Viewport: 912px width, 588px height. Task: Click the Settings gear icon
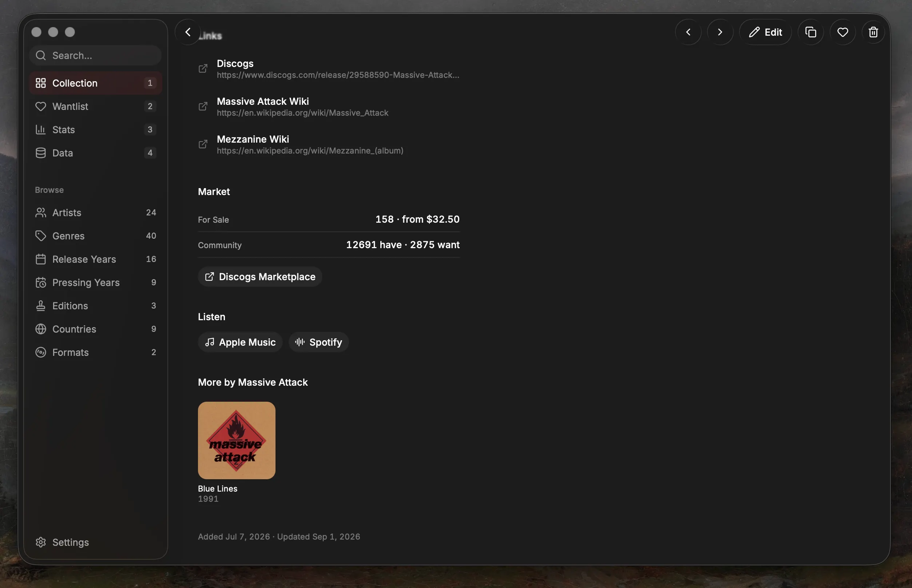point(40,542)
